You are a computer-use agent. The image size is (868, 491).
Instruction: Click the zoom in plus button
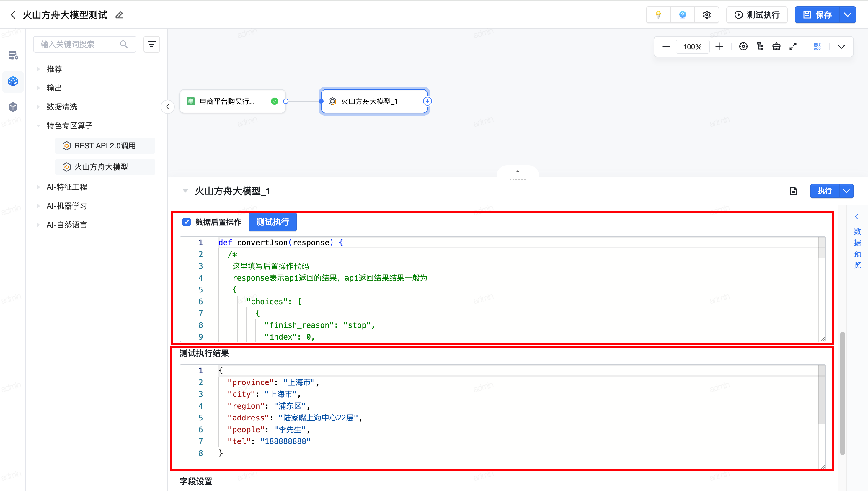719,47
